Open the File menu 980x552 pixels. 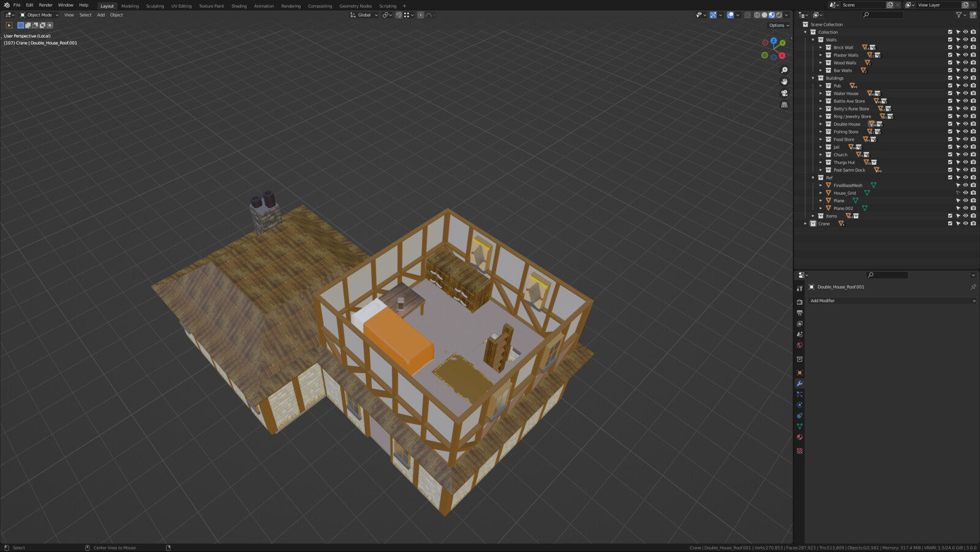click(17, 5)
